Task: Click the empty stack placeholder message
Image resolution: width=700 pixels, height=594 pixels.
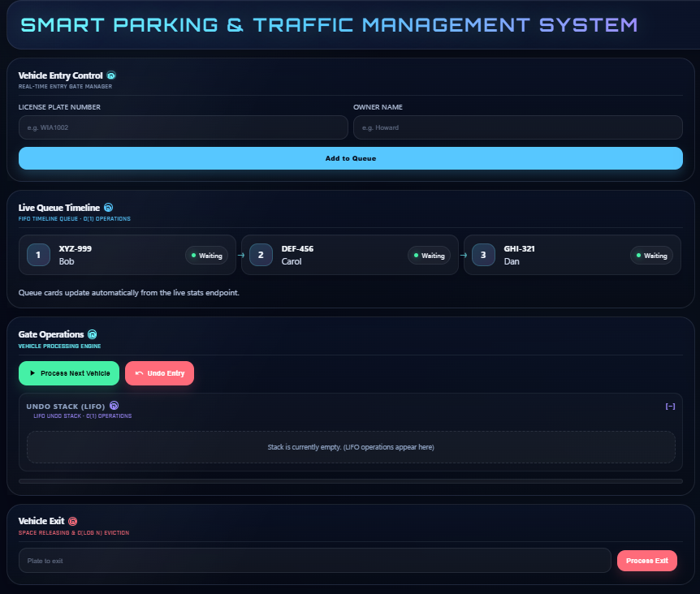Action: [351, 447]
